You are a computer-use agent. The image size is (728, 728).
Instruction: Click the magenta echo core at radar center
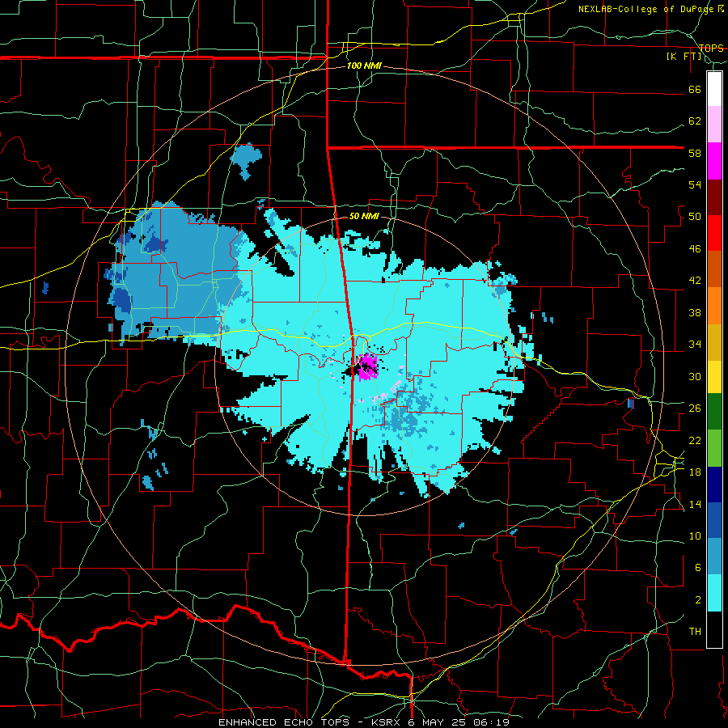click(x=368, y=366)
